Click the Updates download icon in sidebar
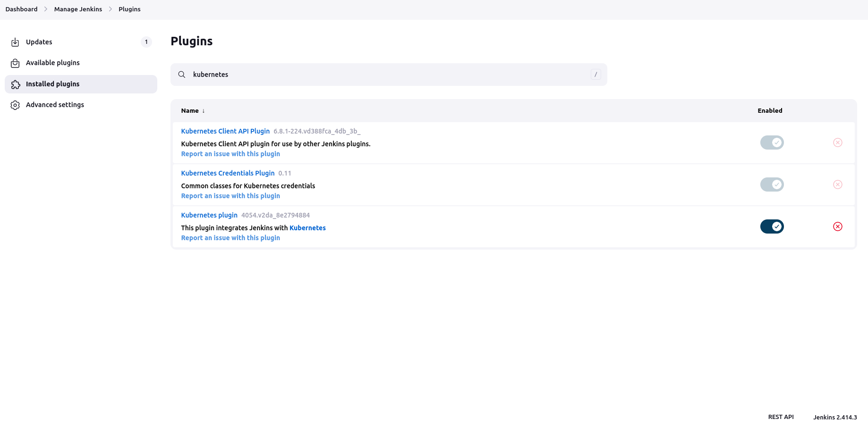Viewport: 868px width, 427px height. [15, 42]
